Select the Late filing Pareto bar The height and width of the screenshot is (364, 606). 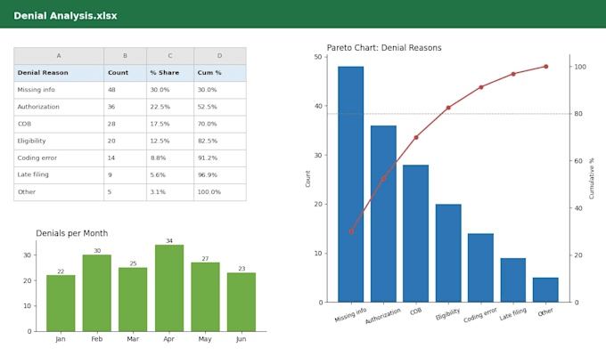513,279
